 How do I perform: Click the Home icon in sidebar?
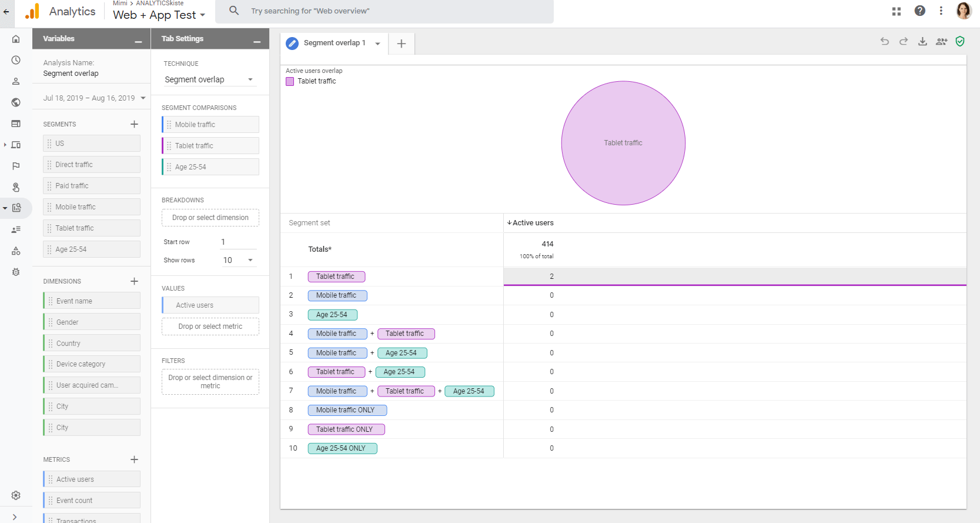tap(16, 39)
